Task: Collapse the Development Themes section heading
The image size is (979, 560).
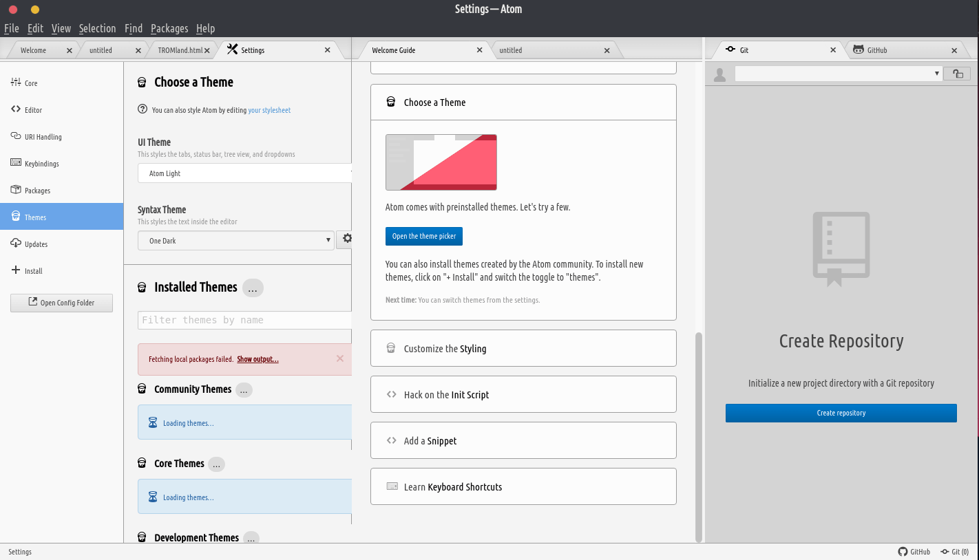Action: tap(196, 538)
